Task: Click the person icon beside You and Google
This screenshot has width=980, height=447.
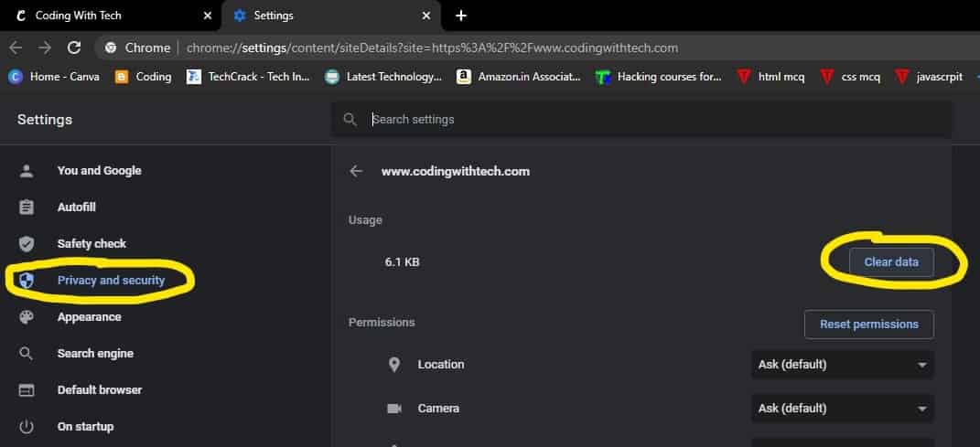Action: click(x=27, y=170)
